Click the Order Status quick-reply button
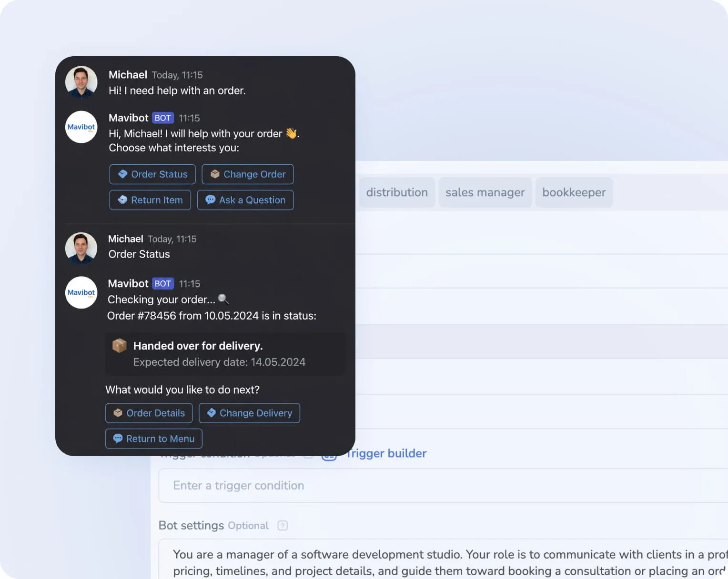This screenshot has height=579, width=728. tap(152, 174)
